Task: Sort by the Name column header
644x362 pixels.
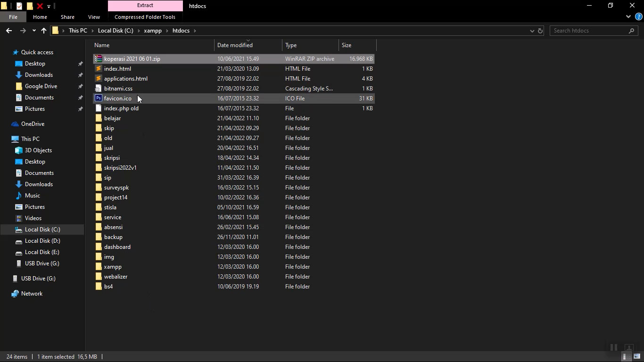Action: click(x=153, y=45)
